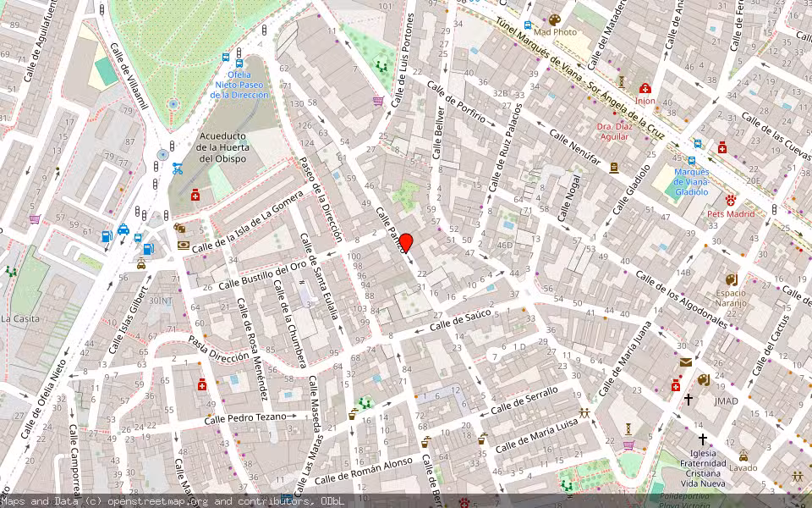Select the Dra. Díaz Aguilar label
Screen dimensions: 812x508
click(x=614, y=132)
